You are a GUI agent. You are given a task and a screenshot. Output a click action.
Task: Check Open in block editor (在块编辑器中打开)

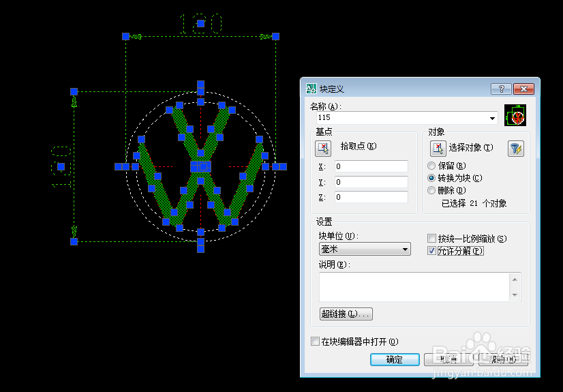pos(315,342)
